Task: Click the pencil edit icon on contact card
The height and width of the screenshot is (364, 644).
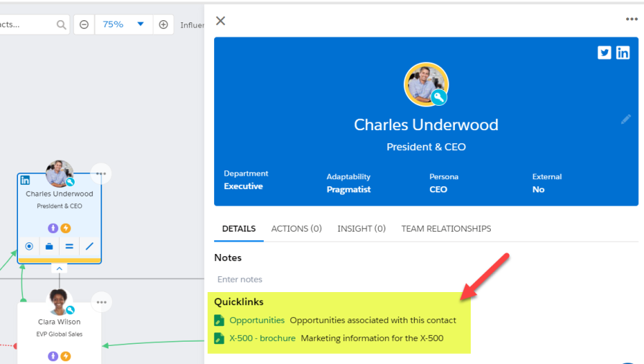Action: click(626, 119)
